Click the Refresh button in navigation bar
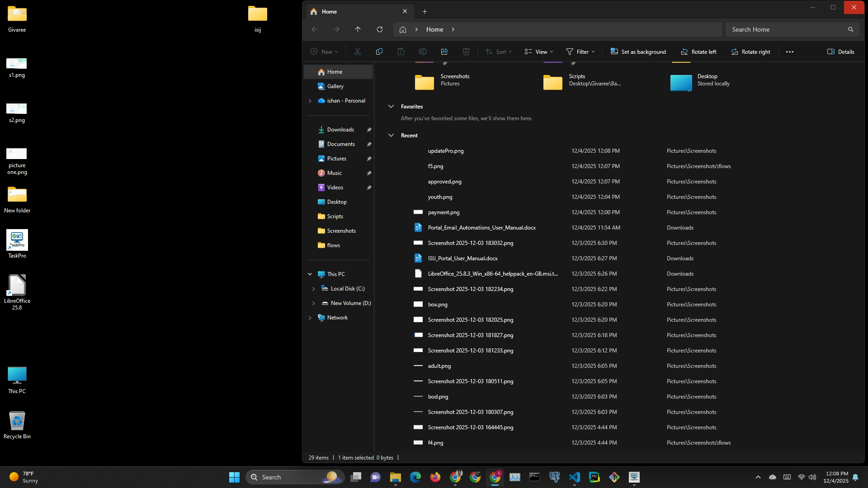The width and height of the screenshot is (868, 488). 380,29
